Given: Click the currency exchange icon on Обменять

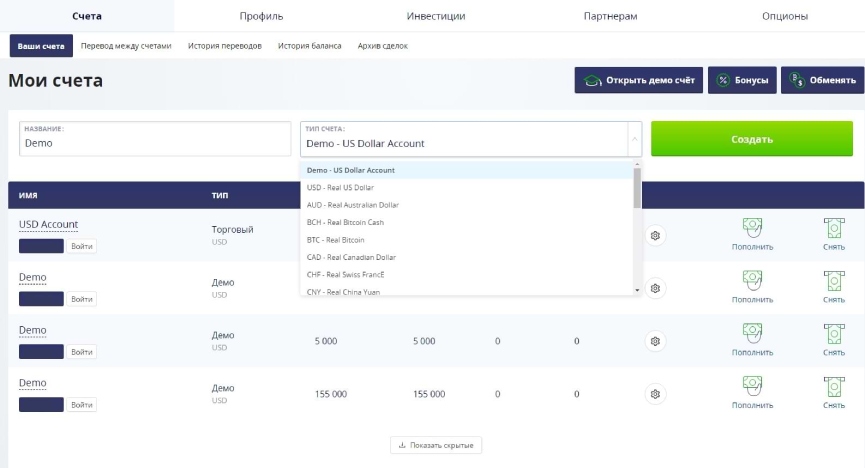Looking at the screenshot, I should click(797, 81).
